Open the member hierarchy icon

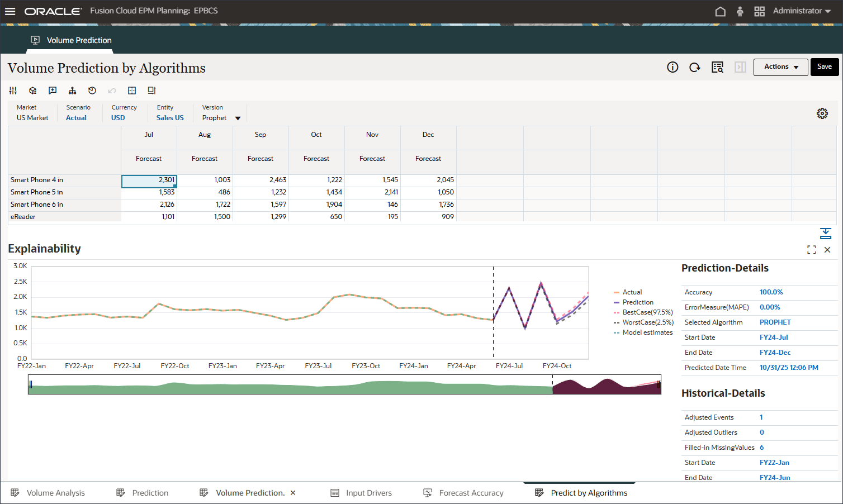[72, 90]
